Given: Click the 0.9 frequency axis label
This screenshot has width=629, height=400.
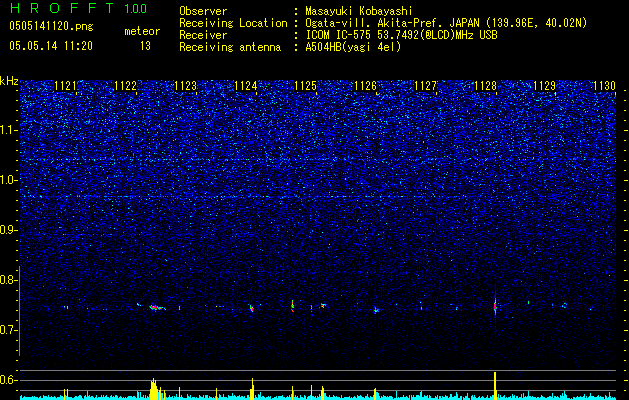Looking at the screenshot, I should (x=8, y=230).
